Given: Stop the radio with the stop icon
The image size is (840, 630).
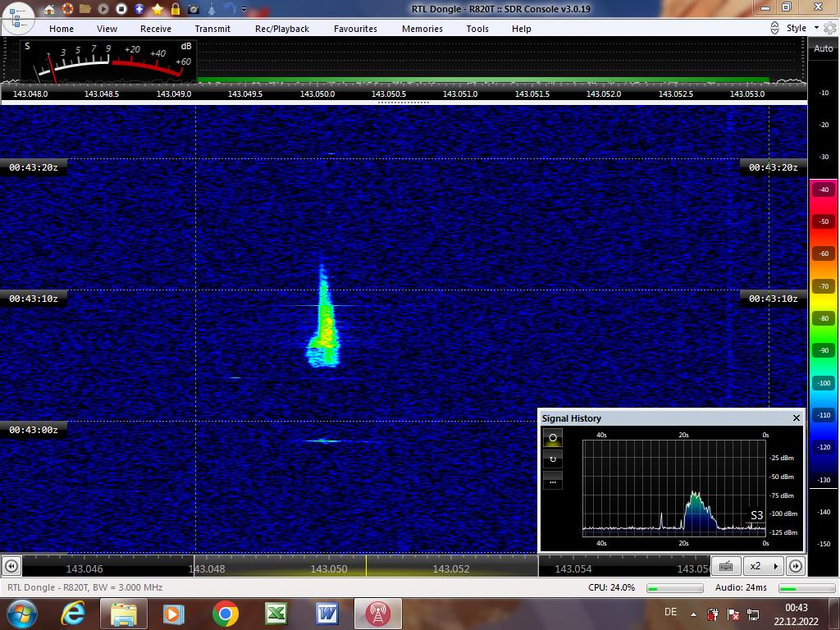Looking at the screenshot, I should click(x=121, y=9).
